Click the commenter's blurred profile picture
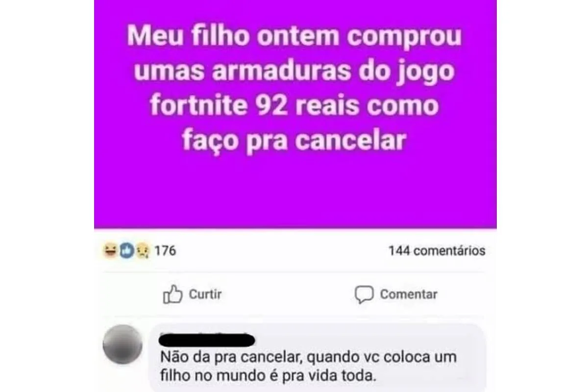 coord(122,344)
